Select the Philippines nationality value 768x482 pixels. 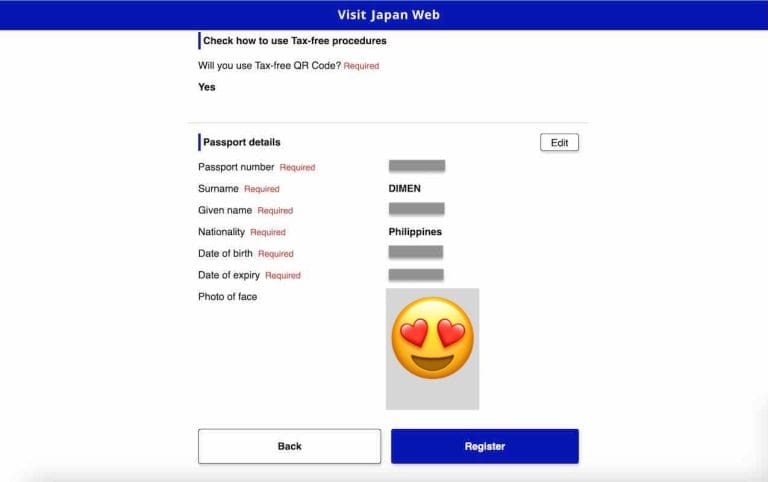pos(415,232)
